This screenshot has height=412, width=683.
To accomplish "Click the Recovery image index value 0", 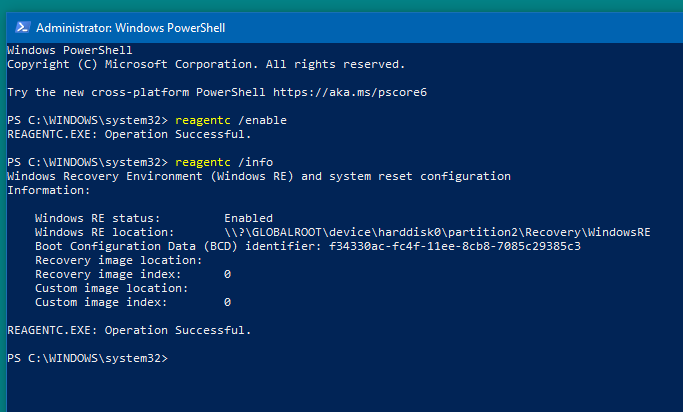I will pyautogui.click(x=227, y=274).
